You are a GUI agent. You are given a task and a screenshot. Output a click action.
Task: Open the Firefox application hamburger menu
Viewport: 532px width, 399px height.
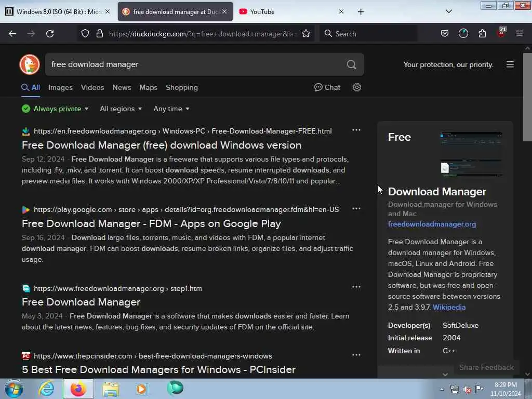520,33
